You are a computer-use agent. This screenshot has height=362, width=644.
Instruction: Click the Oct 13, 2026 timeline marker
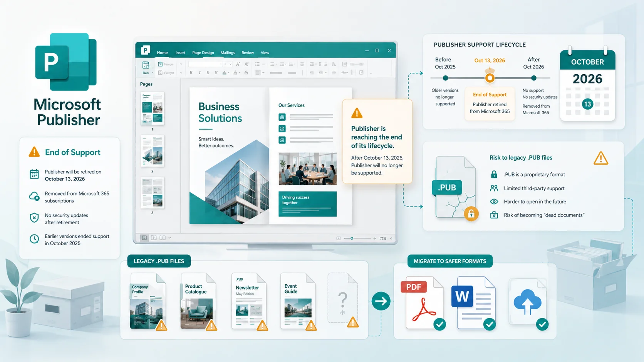490,78
